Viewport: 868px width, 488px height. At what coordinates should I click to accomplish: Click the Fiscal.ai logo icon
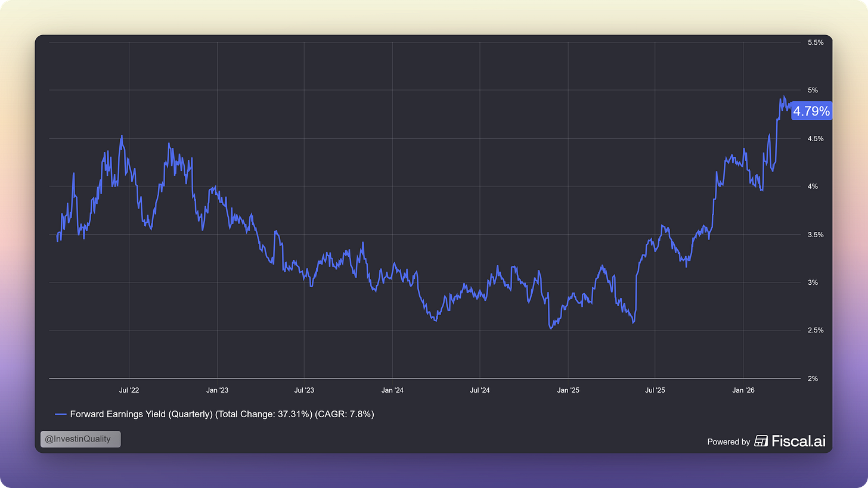click(x=761, y=441)
